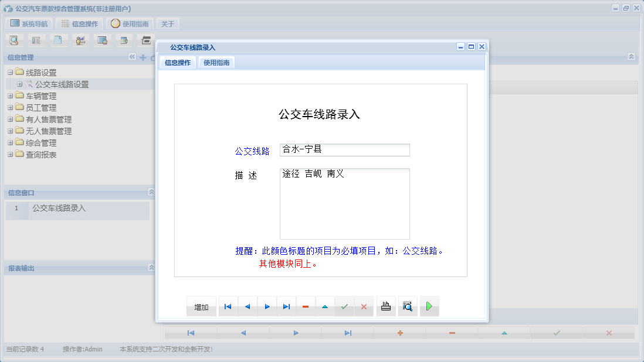Click the monitor with globe toolbar icon
Image resolution: width=644 pixels, height=362 pixels.
(102, 40)
